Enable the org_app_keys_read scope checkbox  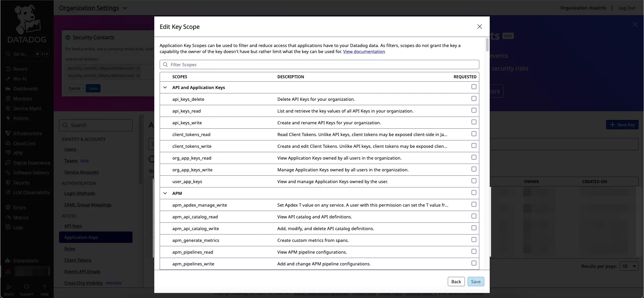[x=474, y=158]
